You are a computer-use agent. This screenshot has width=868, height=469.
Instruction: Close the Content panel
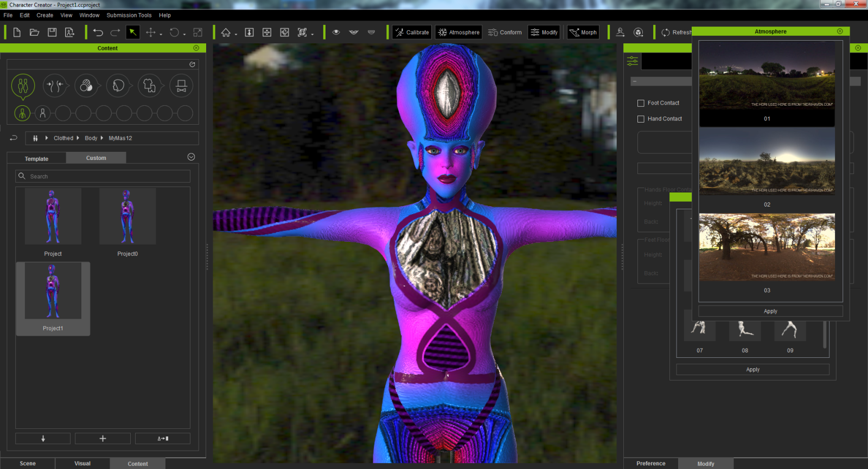(196, 48)
